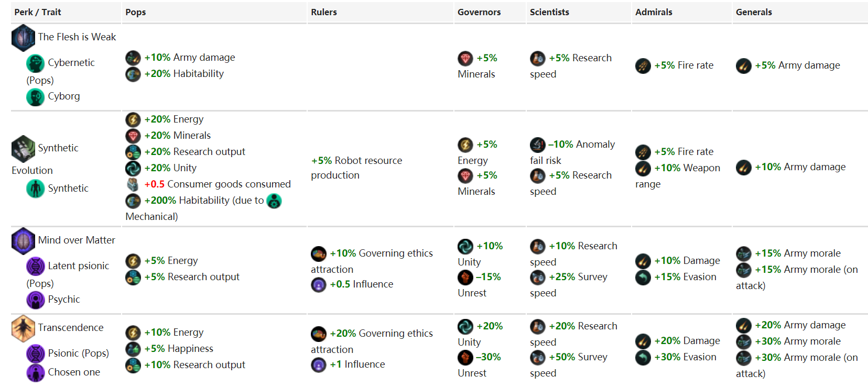This screenshot has height=387, width=868.
Task: Click the icon beside +10% Weapon range
Action: (x=643, y=168)
